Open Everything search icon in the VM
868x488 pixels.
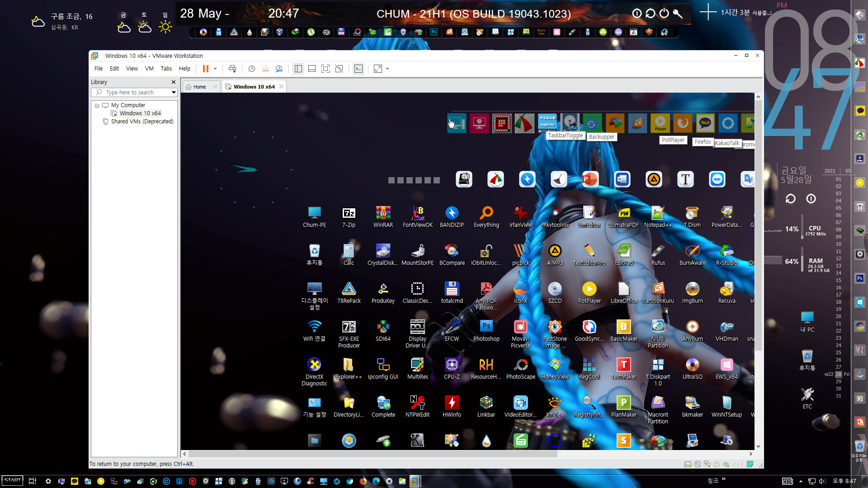click(486, 216)
